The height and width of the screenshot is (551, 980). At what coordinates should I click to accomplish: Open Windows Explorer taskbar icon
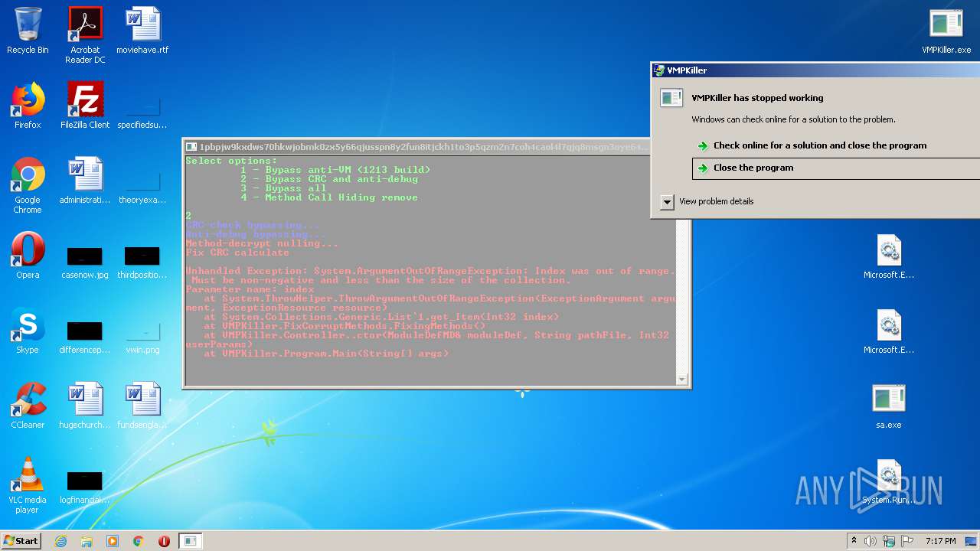point(87,541)
